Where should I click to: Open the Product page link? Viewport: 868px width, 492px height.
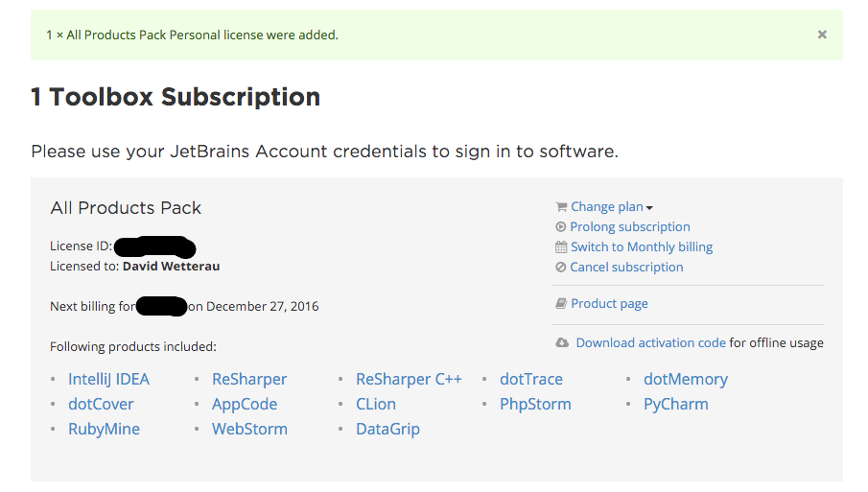(609, 304)
